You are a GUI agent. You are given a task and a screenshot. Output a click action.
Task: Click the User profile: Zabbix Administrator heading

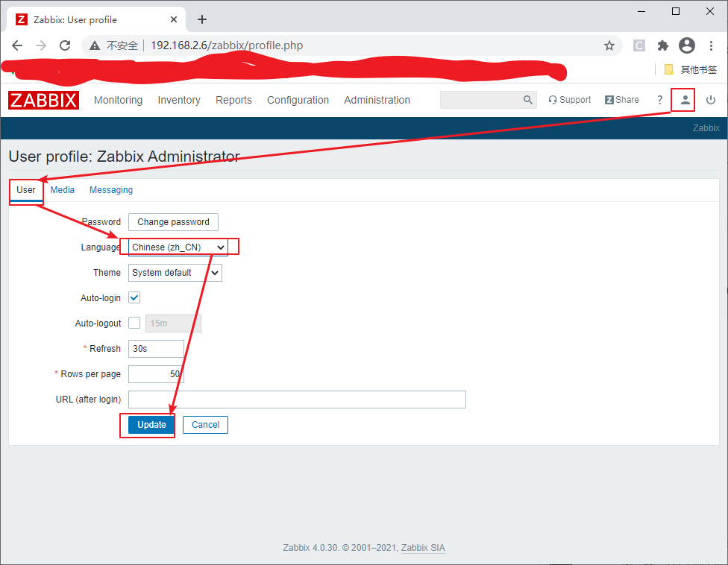click(124, 157)
